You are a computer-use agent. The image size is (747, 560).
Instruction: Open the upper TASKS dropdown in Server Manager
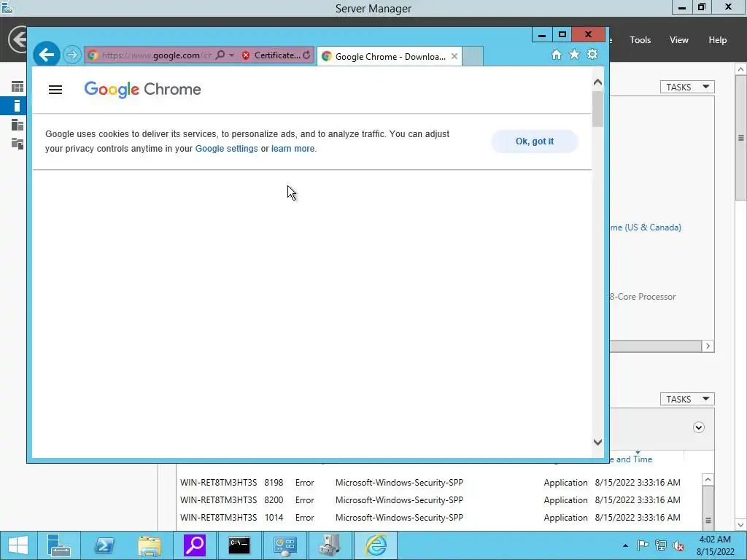pos(687,87)
